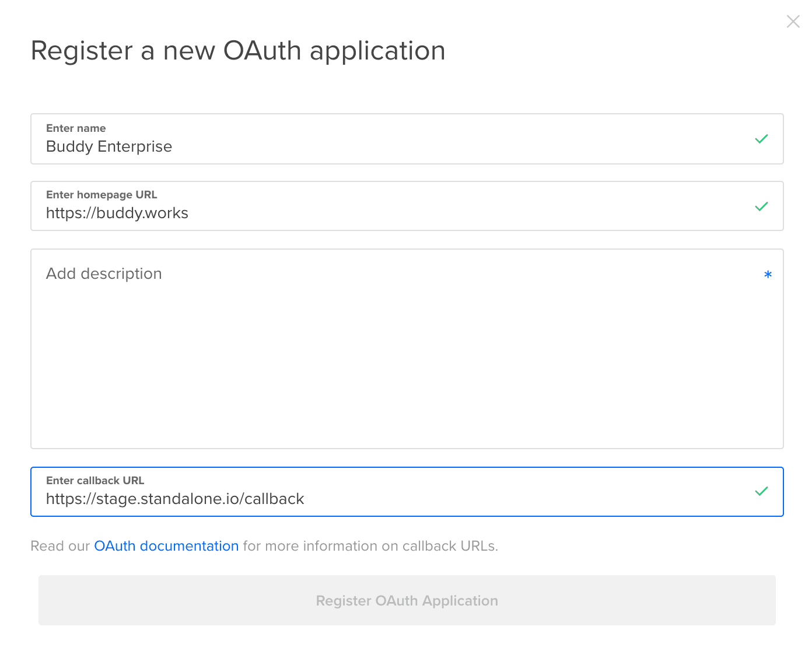
Task: Click the "Enter homepage URL" label
Action: [101, 195]
